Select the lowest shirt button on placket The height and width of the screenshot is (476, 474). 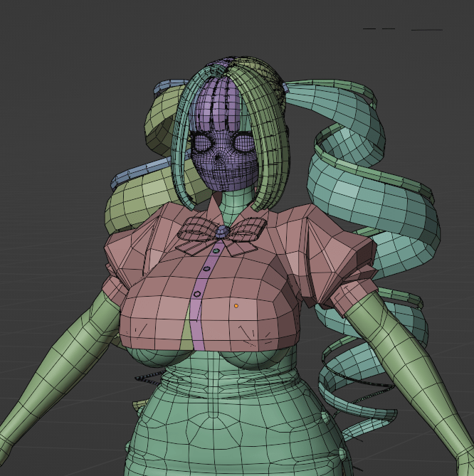click(x=197, y=293)
